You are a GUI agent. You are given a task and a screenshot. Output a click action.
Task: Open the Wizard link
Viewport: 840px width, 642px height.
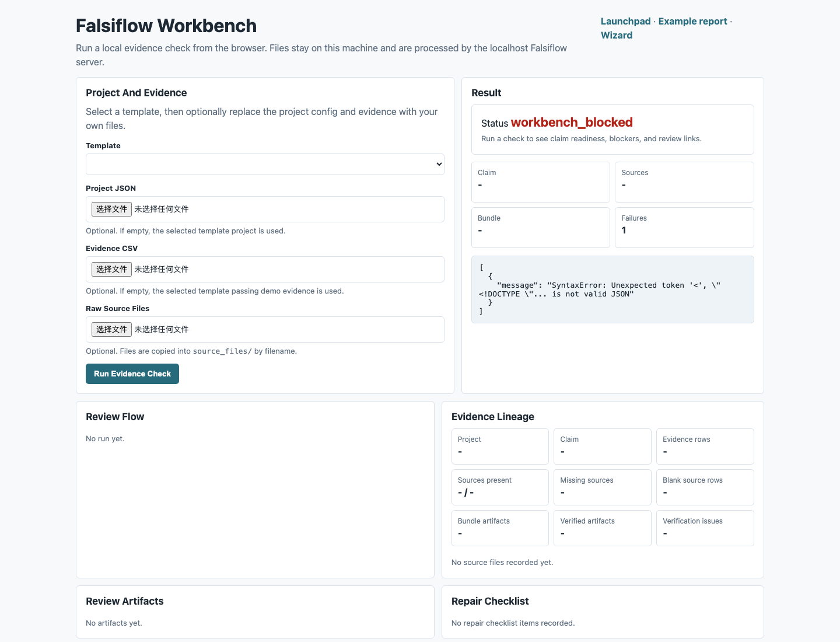click(x=617, y=35)
